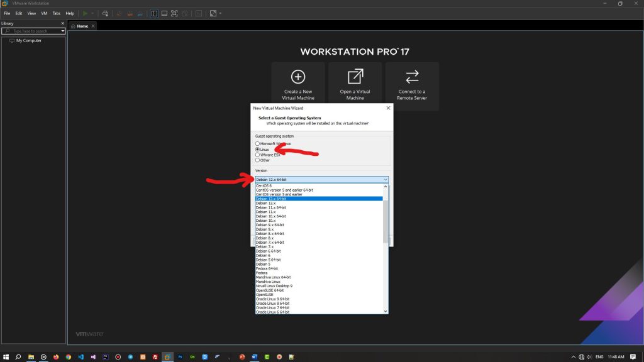Image resolution: width=644 pixels, height=362 pixels.
Task: Click the Send Ctrl+Alt+Del toolbar icon
Action: click(x=106, y=13)
